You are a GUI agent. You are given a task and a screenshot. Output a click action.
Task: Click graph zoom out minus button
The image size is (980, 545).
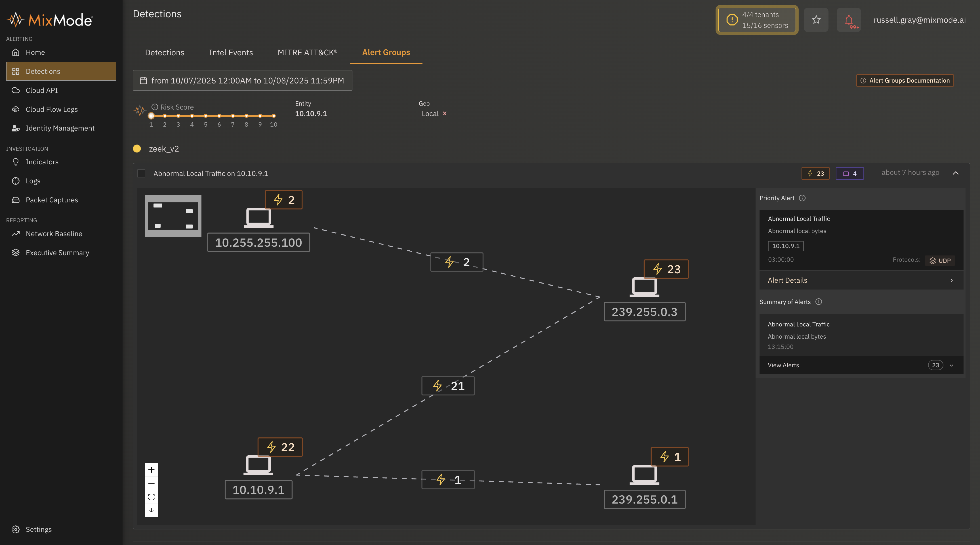pos(152,483)
